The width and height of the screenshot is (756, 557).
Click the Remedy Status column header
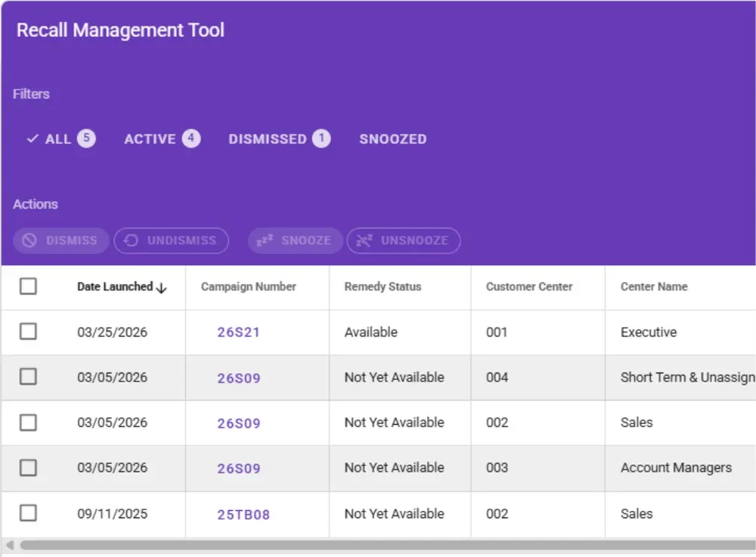coord(383,286)
